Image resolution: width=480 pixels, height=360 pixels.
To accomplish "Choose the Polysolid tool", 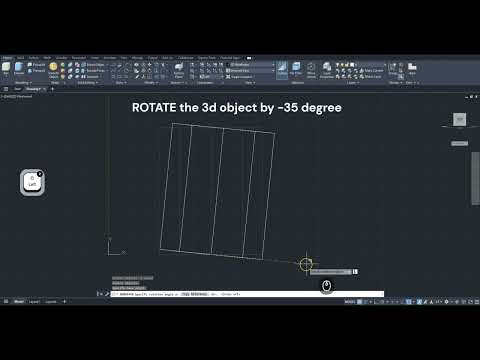I will (x=36, y=64).
